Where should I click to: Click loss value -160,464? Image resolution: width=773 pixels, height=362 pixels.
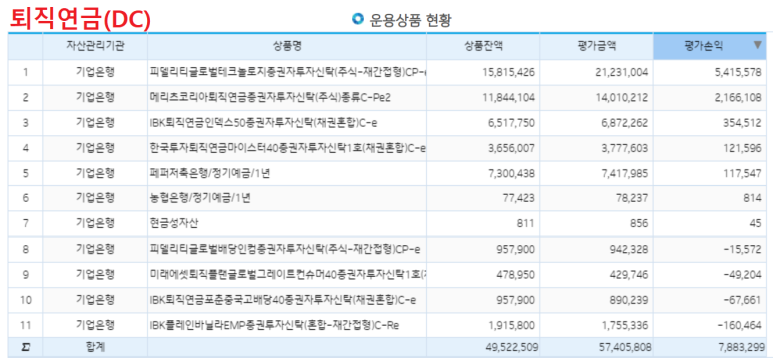(740, 325)
